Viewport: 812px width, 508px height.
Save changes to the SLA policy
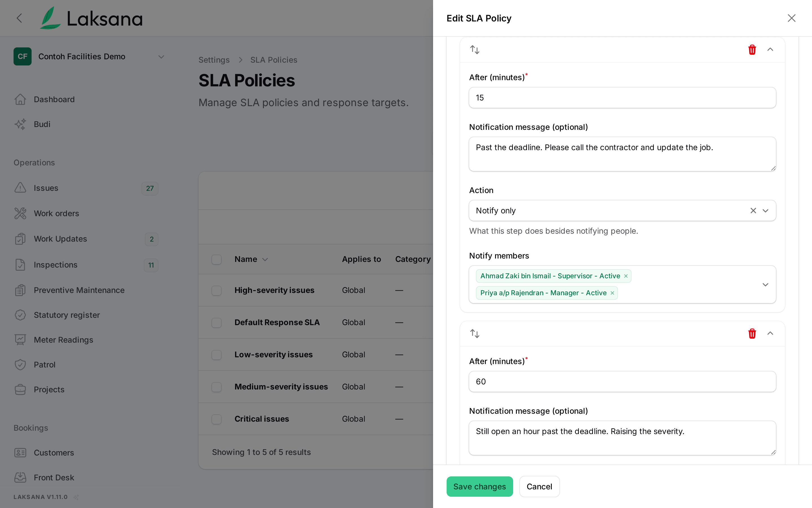(x=480, y=487)
